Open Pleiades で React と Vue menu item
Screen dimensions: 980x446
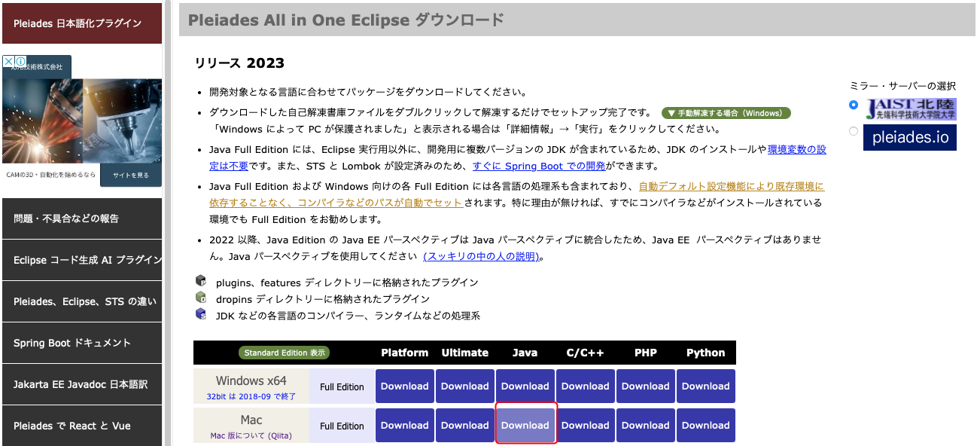pos(81,426)
